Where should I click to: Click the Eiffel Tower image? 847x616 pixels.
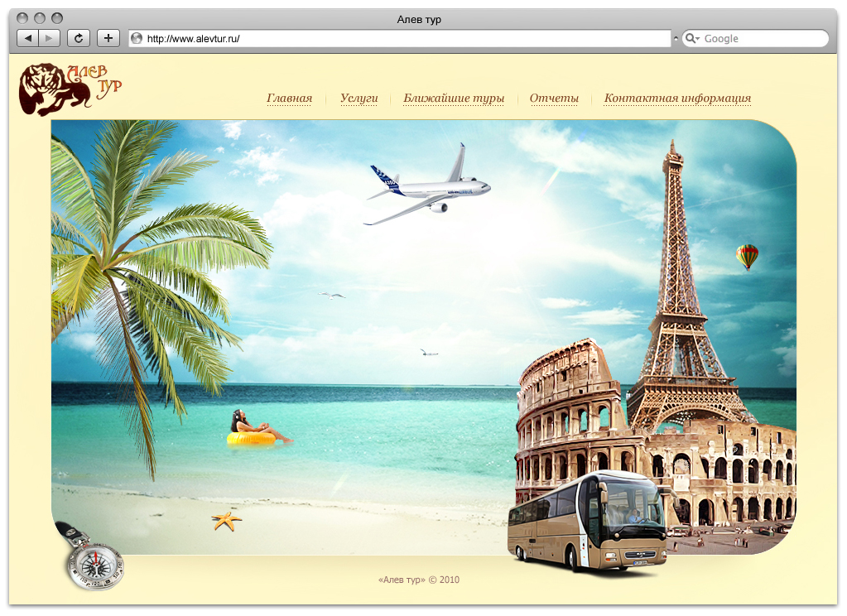point(681,286)
